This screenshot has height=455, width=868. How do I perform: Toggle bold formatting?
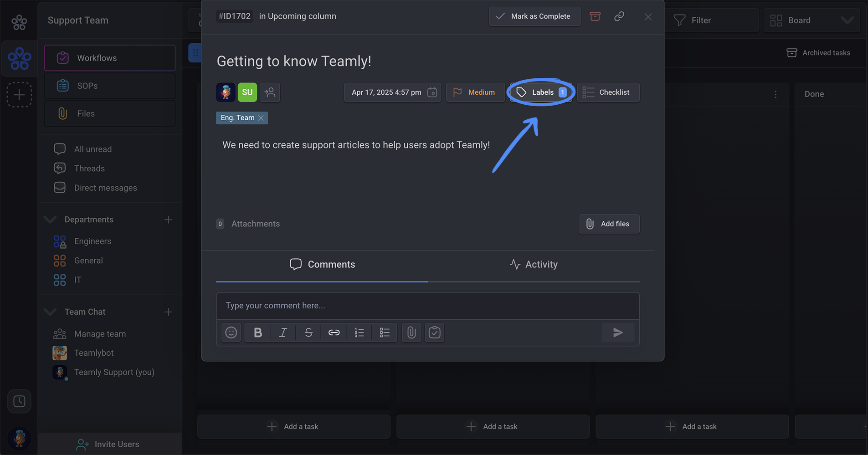tap(257, 332)
